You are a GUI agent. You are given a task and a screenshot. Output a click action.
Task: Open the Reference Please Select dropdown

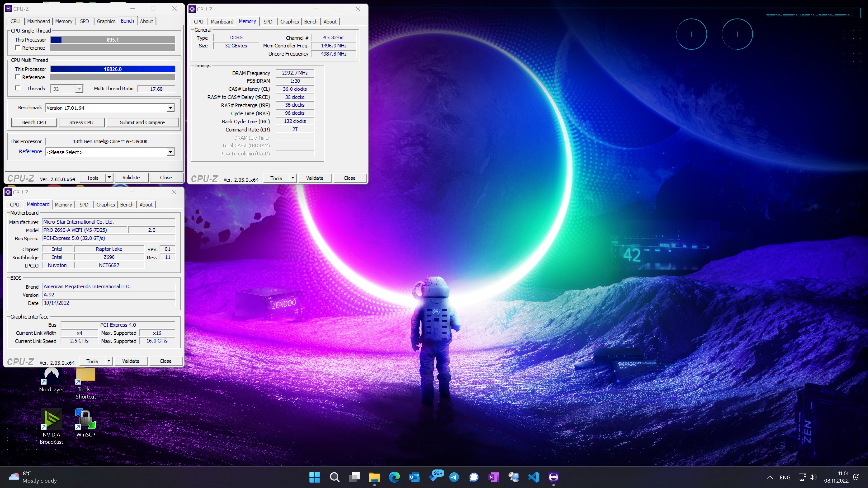[170, 152]
